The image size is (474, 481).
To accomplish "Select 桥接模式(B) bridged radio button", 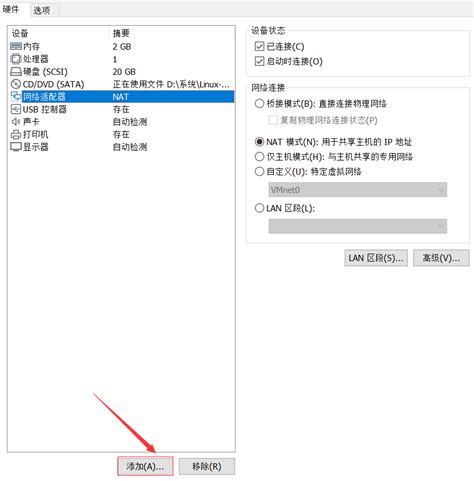I will (x=259, y=104).
